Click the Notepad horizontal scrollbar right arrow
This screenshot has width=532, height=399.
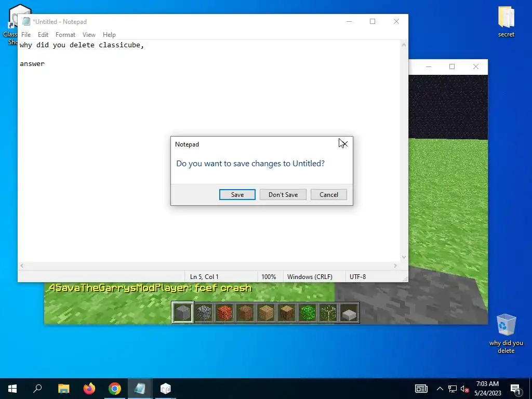(395, 265)
